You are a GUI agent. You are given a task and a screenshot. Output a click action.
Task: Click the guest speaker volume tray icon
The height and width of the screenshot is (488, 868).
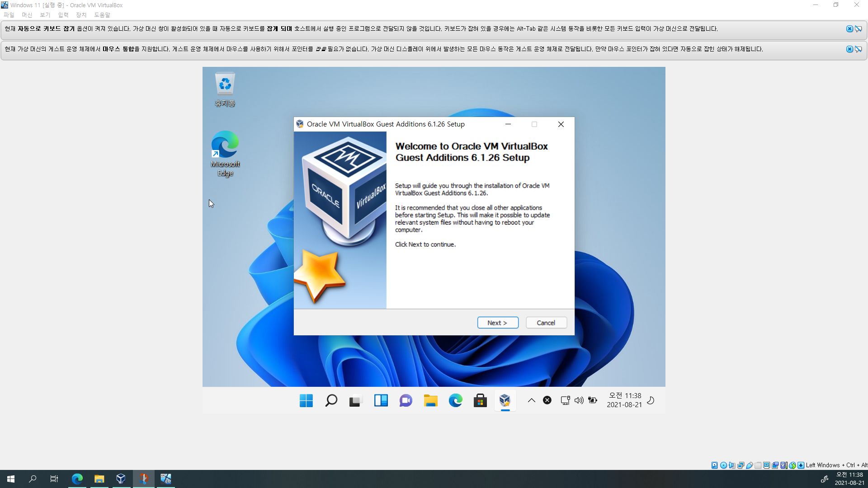tap(579, 400)
